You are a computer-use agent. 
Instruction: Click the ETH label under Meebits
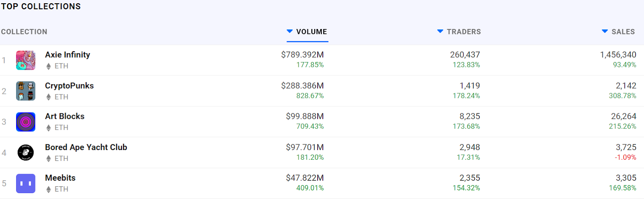(61, 190)
